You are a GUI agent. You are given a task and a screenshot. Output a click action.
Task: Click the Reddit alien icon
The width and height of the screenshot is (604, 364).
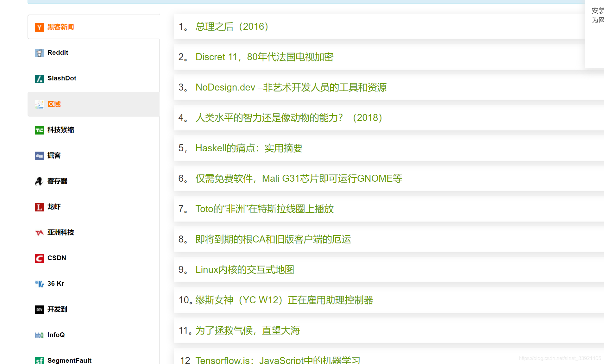(x=39, y=53)
